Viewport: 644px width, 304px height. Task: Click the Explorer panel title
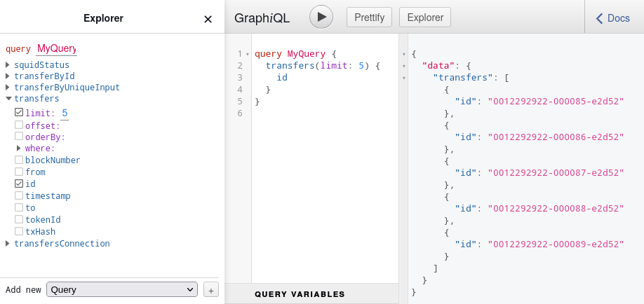point(104,18)
